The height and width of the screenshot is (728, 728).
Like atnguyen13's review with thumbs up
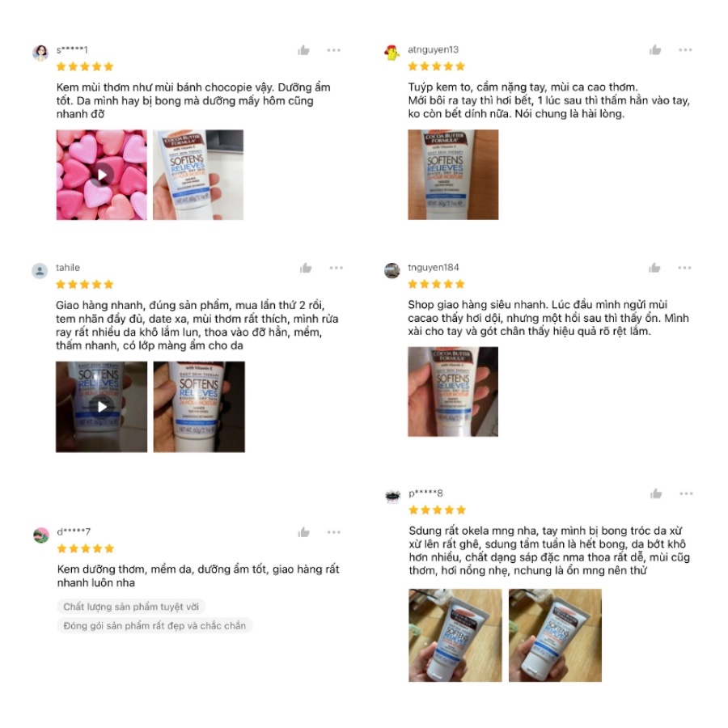(655, 49)
